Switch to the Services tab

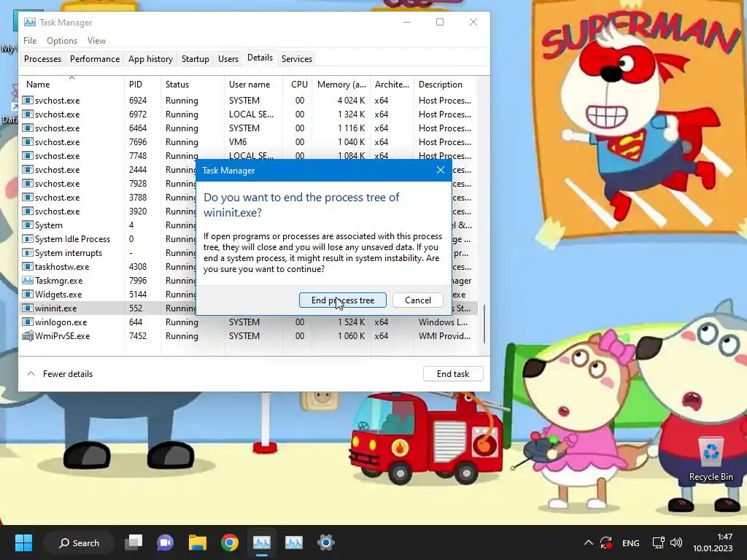point(297,58)
